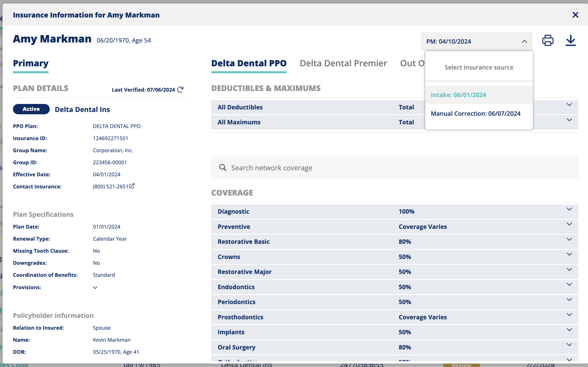Switch to the Delta Dental Premier tab
This screenshot has width=588, height=367.
343,63
